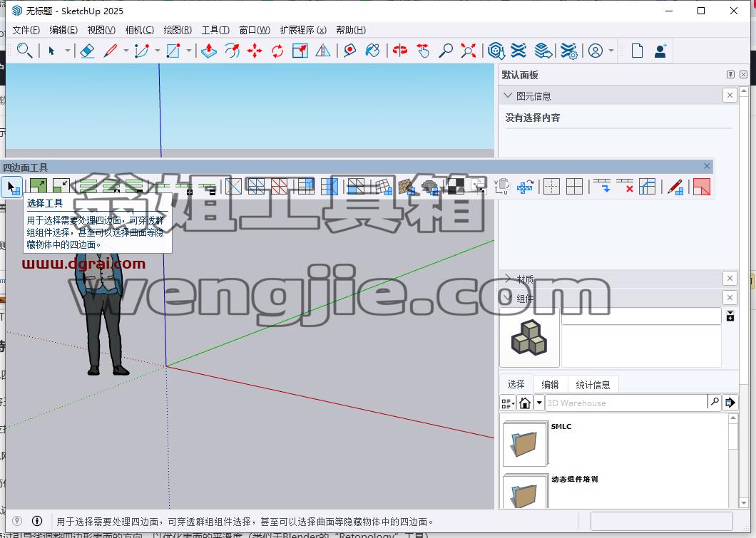Open Select tool dropdown arrow
The width and height of the screenshot is (756, 538).
pyautogui.click(x=67, y=51)
